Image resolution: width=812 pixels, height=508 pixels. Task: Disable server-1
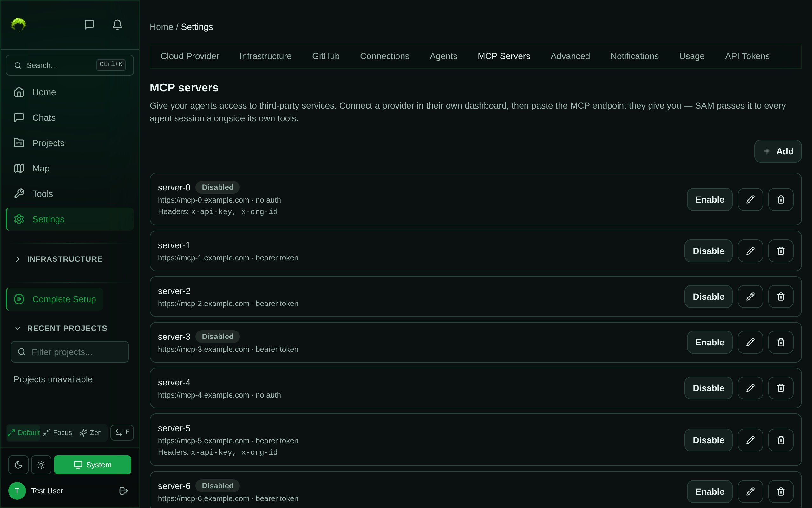[x=708, y=251]
